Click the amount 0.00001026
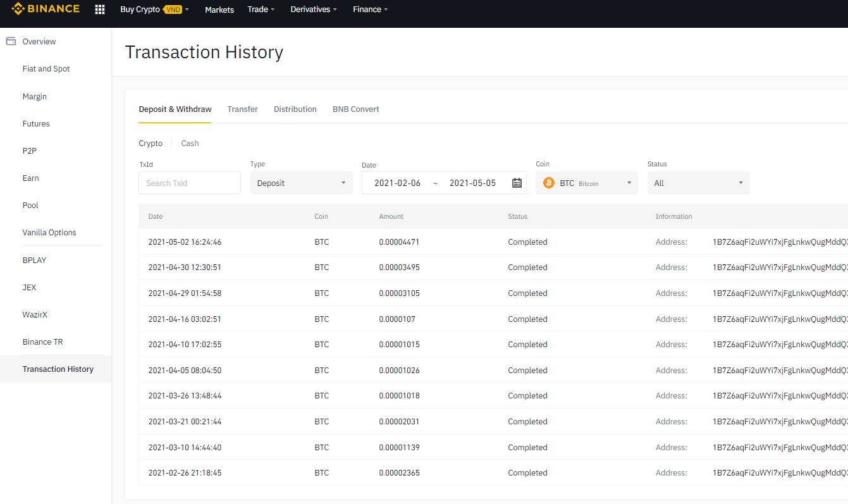Image resolution: width=848 pixels, height=504 pixels. [400, 371]
